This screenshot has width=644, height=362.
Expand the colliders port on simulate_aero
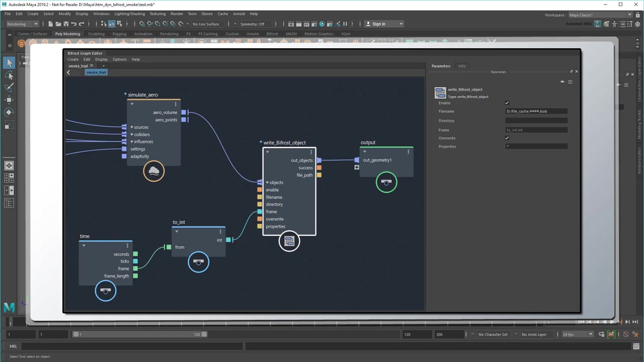pyautogui.click(x=132, y=134)
